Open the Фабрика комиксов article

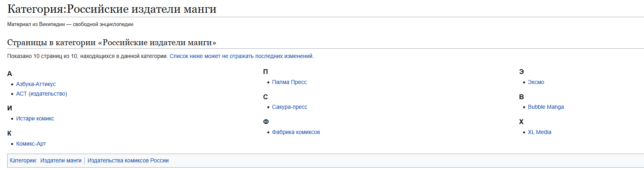tap(296, 132)
